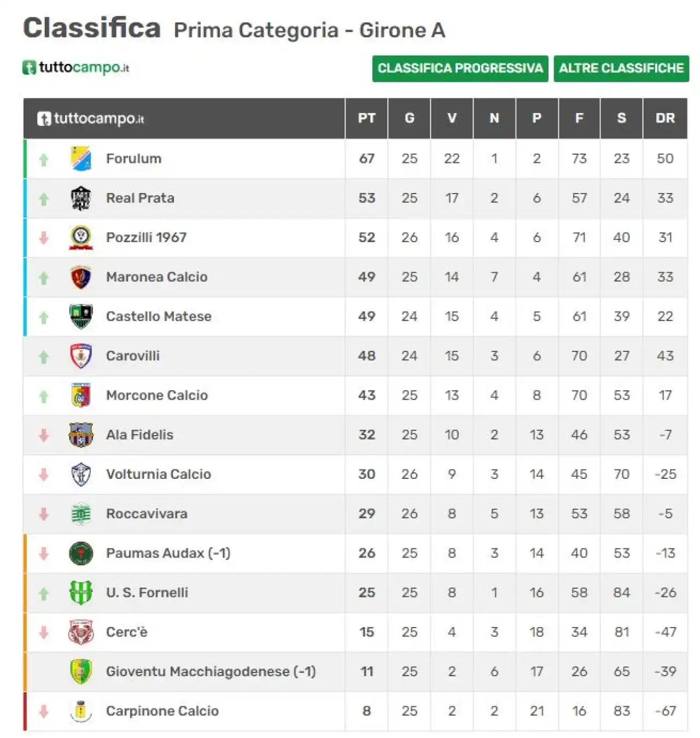Open Gioventu Macchiagodenese team link
Screen dimensions: 700x738
(211, 671)
